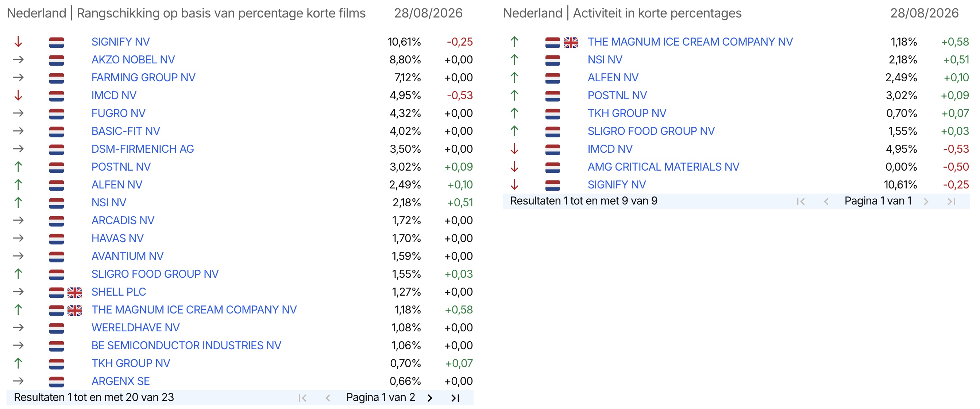
Task: Go to next page in left table
Action: pyautogui.click(x=430, y=398)
